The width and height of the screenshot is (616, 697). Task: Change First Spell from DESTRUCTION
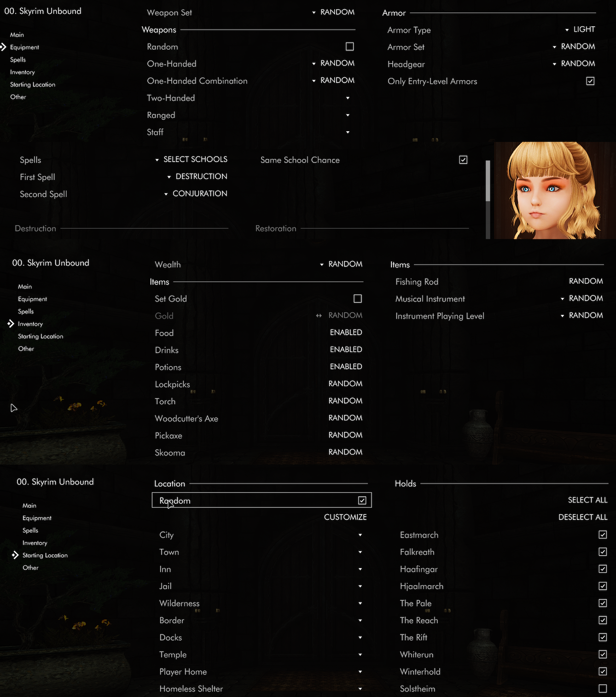tap(197, 176)
